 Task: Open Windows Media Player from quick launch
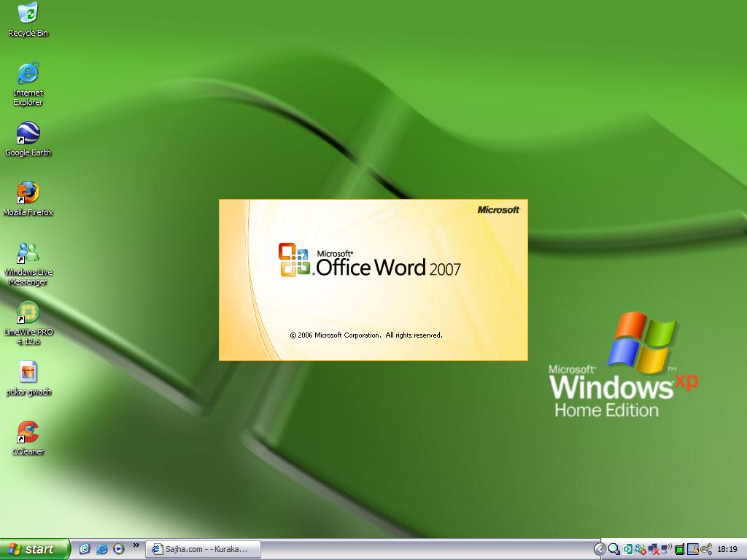point(118,549)
